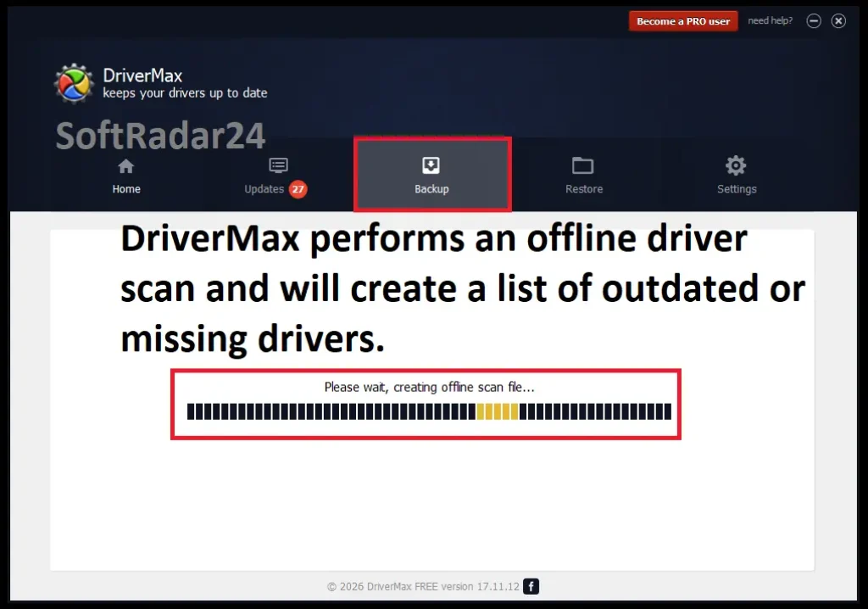Click the Backup download-box icon

[431, 165]
